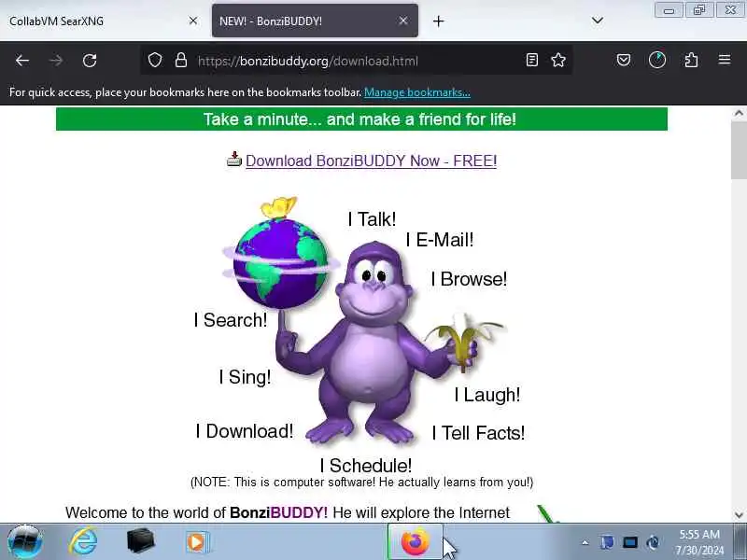Open Windows Media Player from taskbar
Screen dimensions: 747x560
[197, 542]
